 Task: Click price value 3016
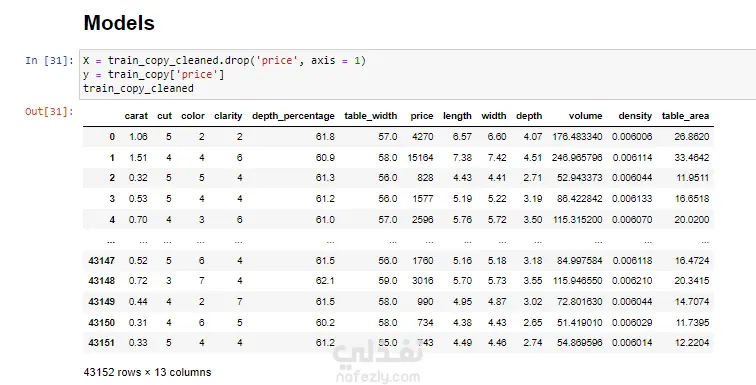[423, 281]
